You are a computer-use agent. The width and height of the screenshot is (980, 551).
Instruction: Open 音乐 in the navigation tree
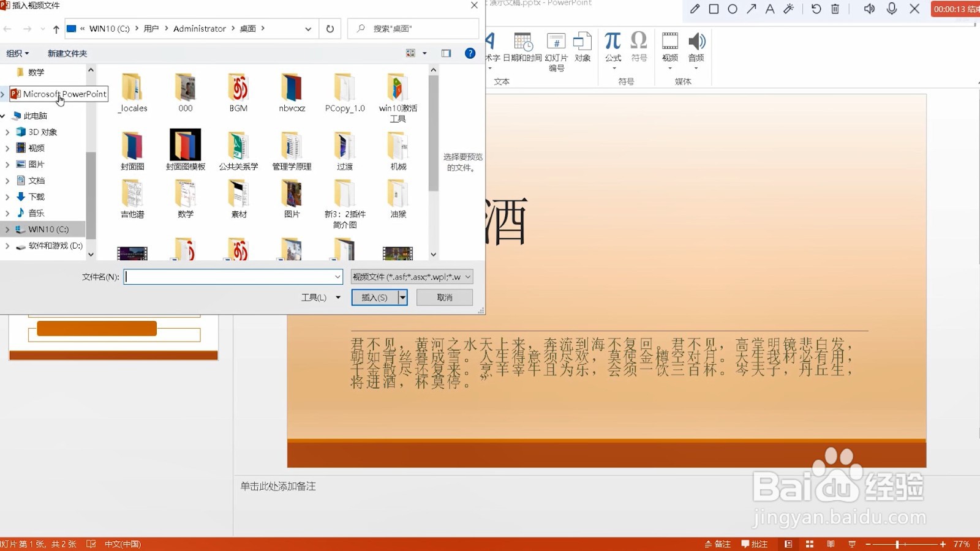click(x=36, y=212)
